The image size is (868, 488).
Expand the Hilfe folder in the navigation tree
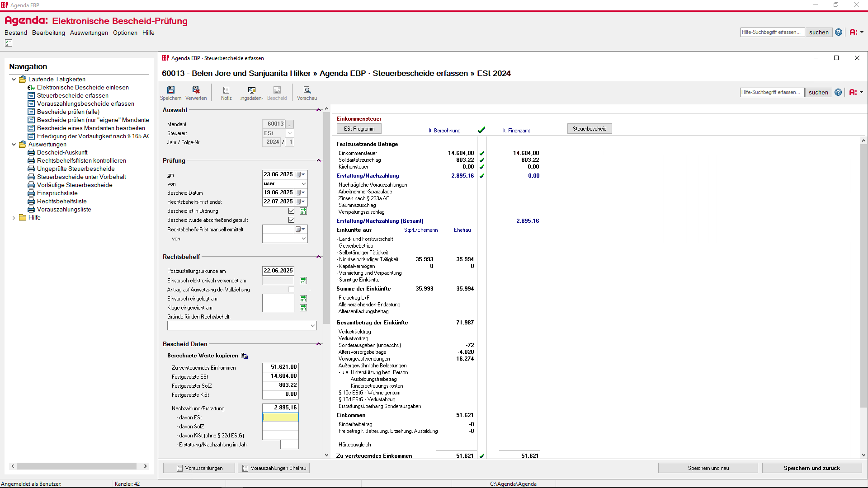(x=14, y=217)
